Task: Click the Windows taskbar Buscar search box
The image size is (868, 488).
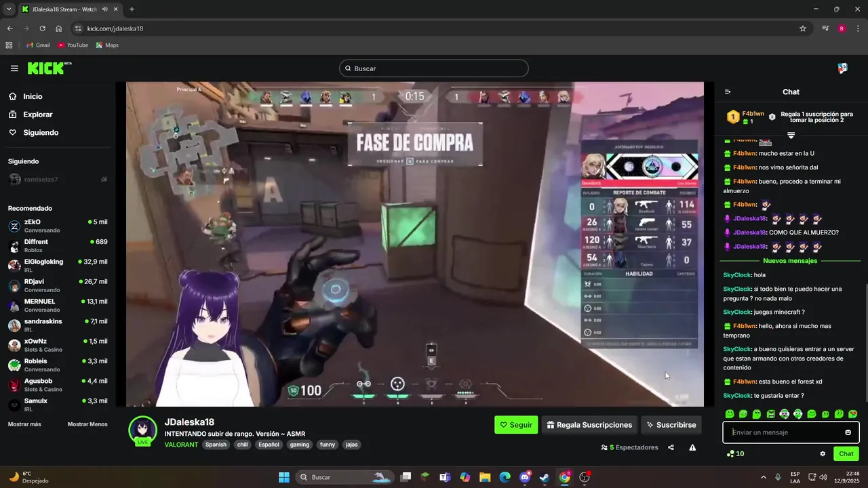Action: pos(346,477)
